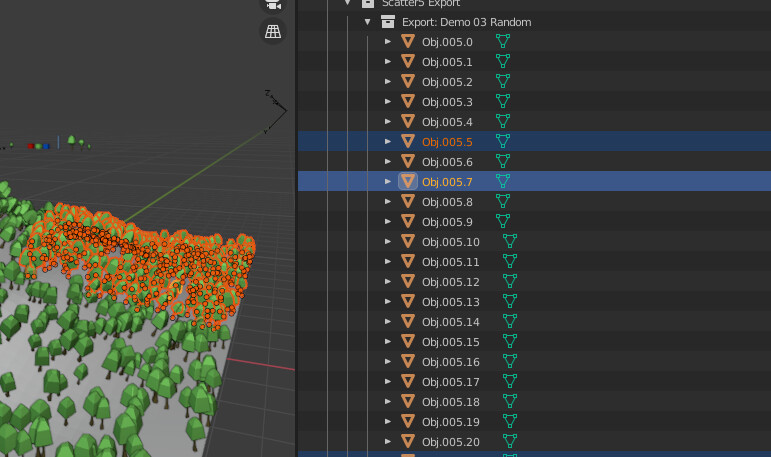Select Obj.005.19 in the outliner
771x457 pixels.
pyautogui.click(x=450, y=422)
